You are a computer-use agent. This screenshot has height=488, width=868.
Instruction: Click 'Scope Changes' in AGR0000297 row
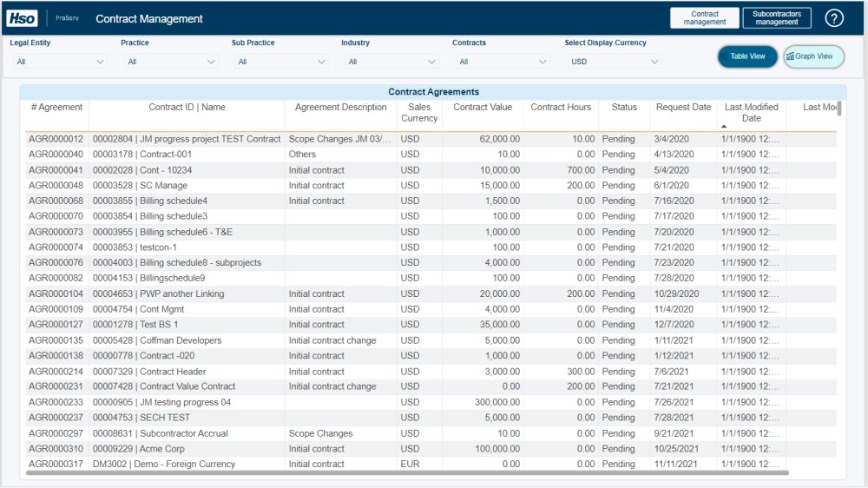click(320, 433)
